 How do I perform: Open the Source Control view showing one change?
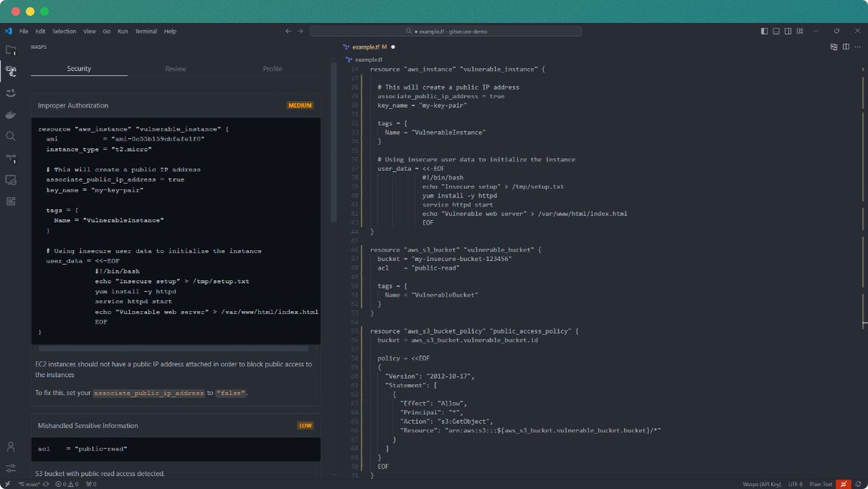click(11, 158)
